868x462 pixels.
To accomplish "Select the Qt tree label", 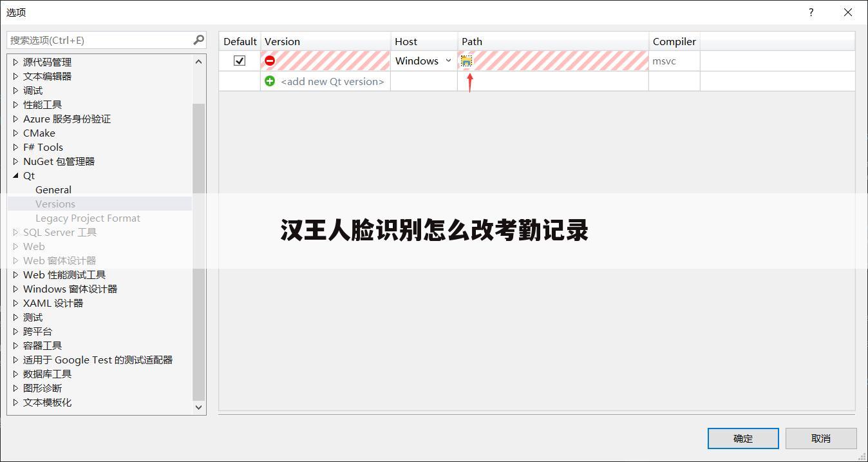I will [29, 175].
